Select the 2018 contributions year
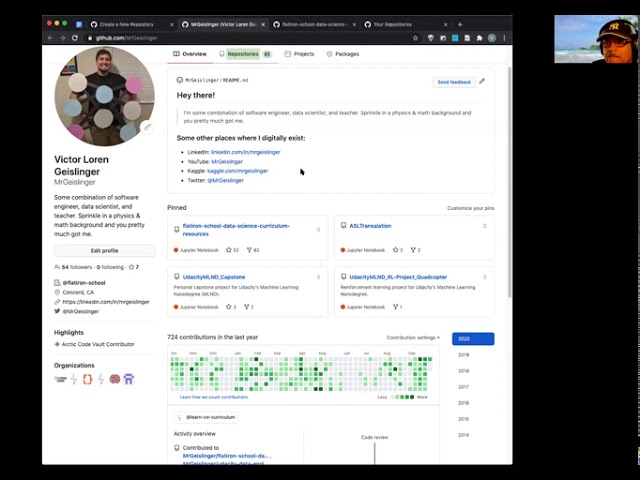The image size is (640, 480). tap(464, 371)
